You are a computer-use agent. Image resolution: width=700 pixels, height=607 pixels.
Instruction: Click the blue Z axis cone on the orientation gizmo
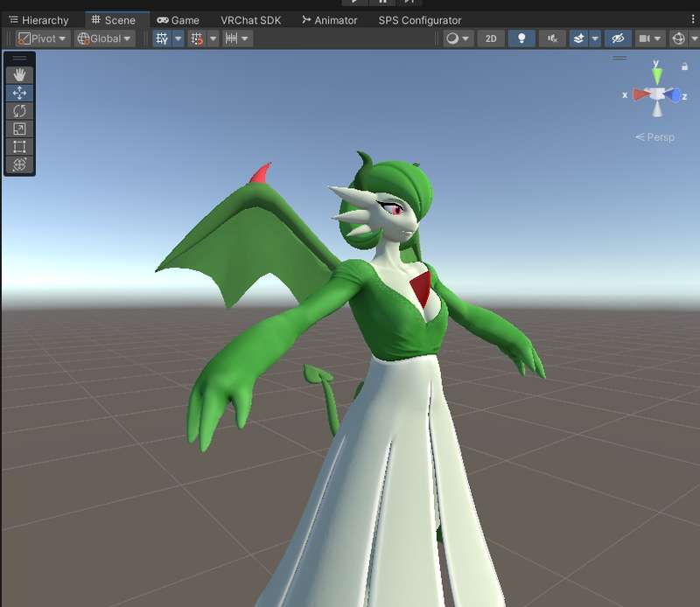click(674, 95)
